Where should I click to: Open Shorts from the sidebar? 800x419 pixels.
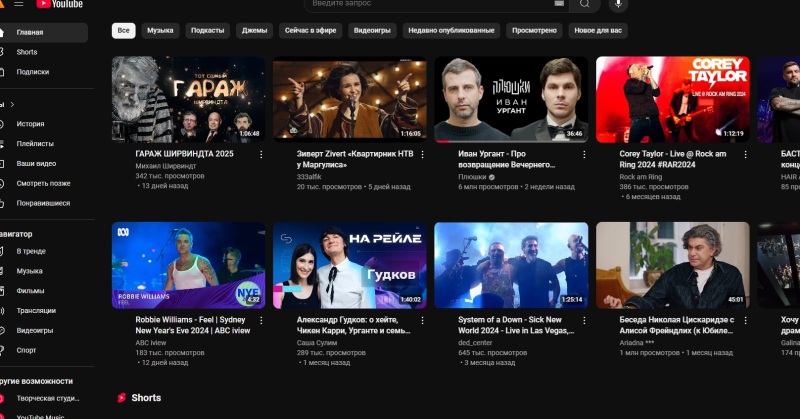(x=27, y=52)
